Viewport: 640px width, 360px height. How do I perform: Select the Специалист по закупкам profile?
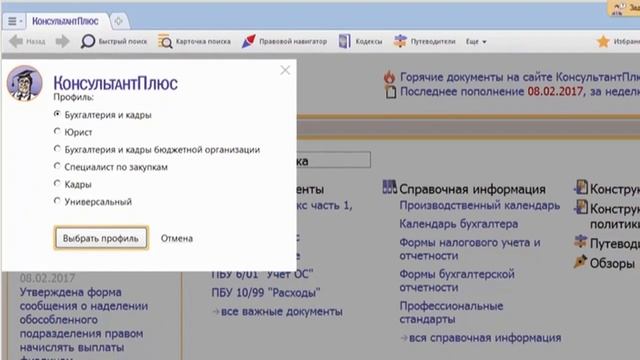point(57,166)
